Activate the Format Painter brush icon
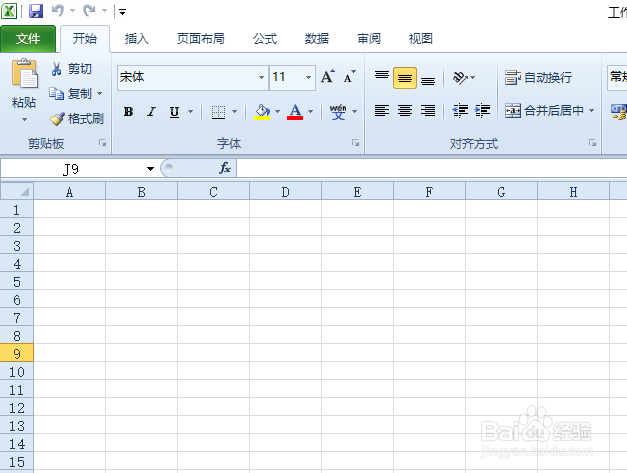Image resolution: width=627 pixels, height=473 pixels. [x=57, y=118]
